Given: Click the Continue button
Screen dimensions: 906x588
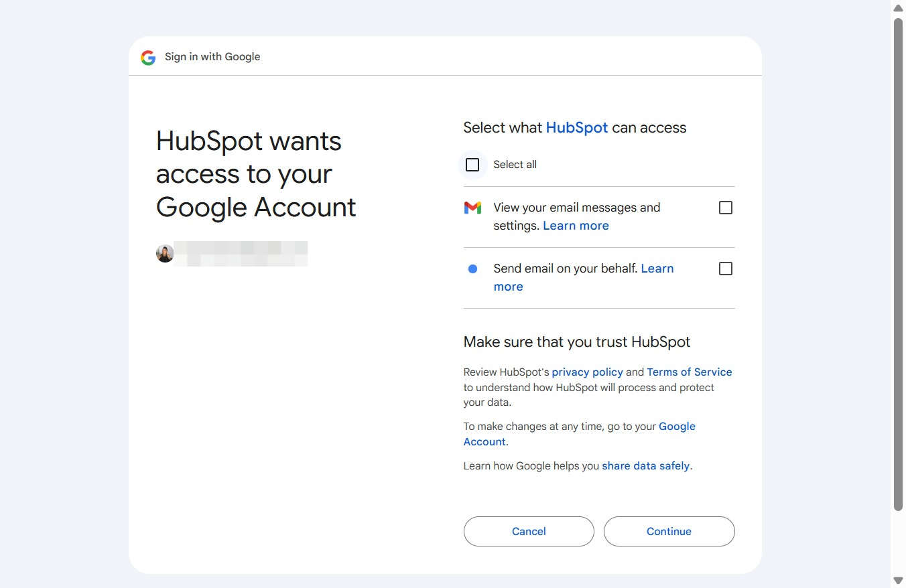Looking at the screenshot, I should 669,531.
